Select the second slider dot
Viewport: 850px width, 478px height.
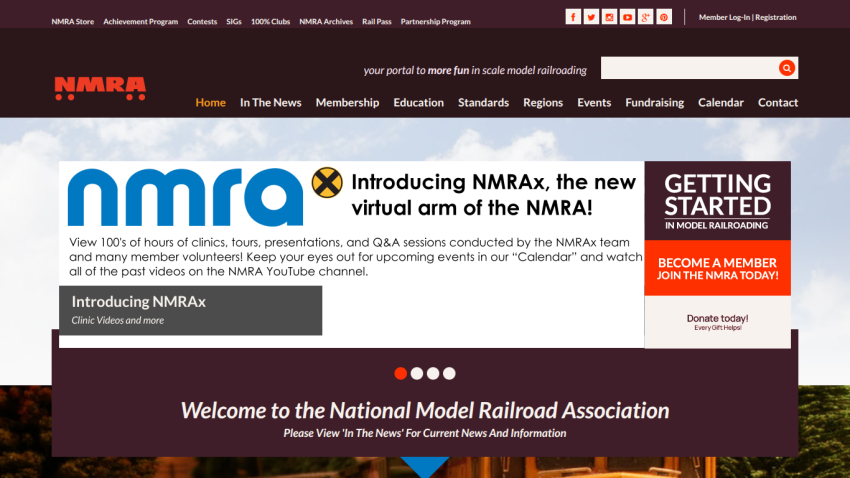[x=417, y=373]
